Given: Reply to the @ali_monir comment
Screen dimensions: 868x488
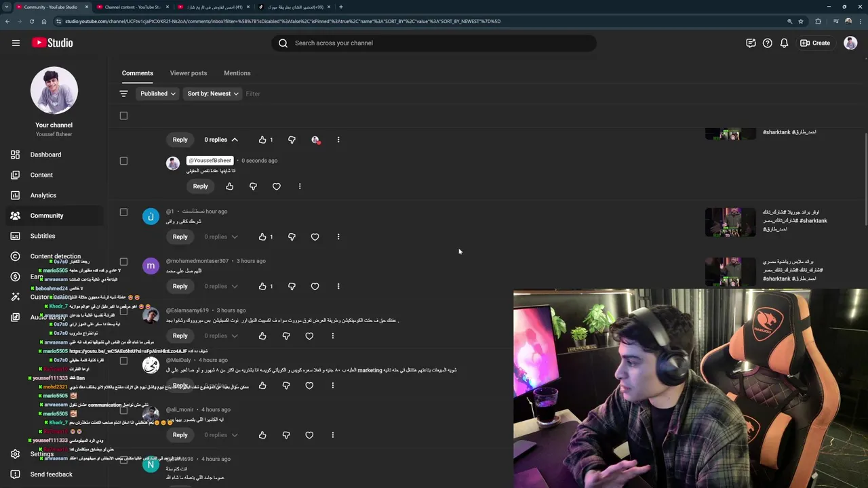Looking at the screenshot, I should click(x=180, y=435).
